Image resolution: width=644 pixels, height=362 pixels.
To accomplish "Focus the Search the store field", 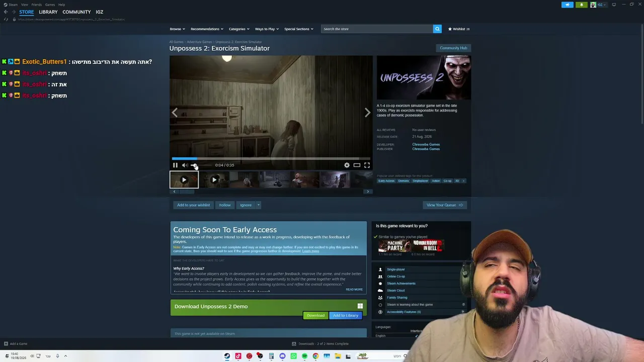I will tap(377, 29).
